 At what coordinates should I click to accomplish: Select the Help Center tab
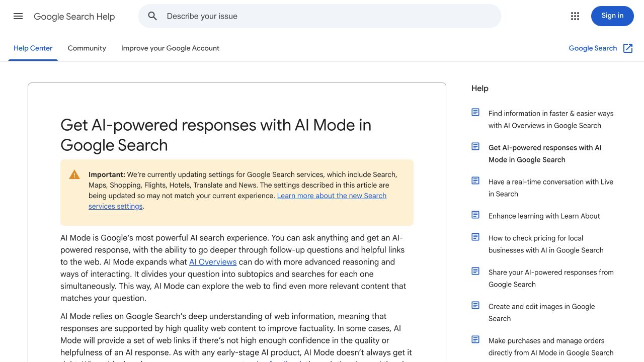(x=33, y=48)
